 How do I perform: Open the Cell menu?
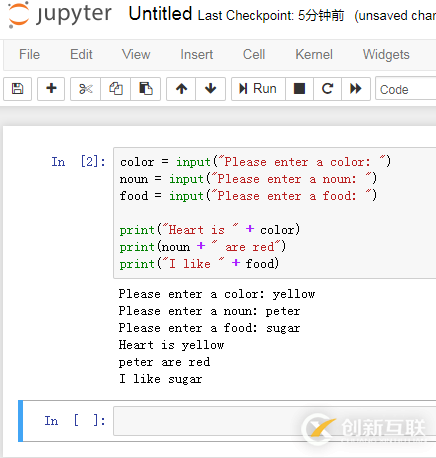click(x=254, y=54)
